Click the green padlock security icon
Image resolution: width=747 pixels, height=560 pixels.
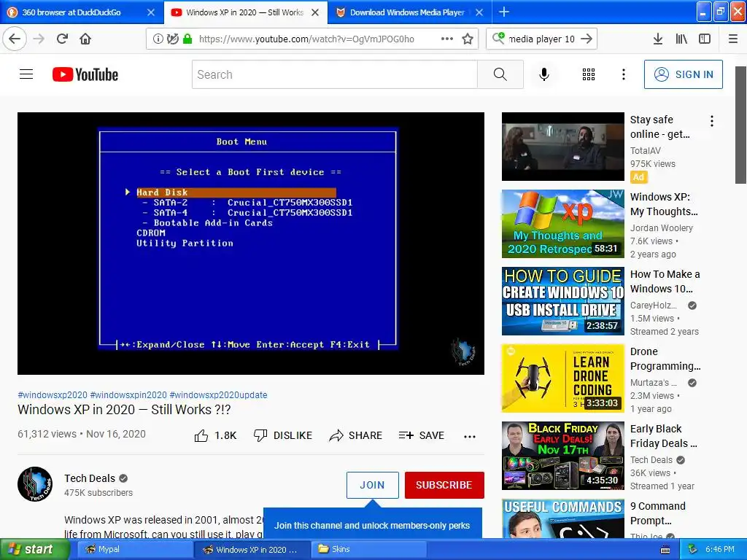click(187, 39)
